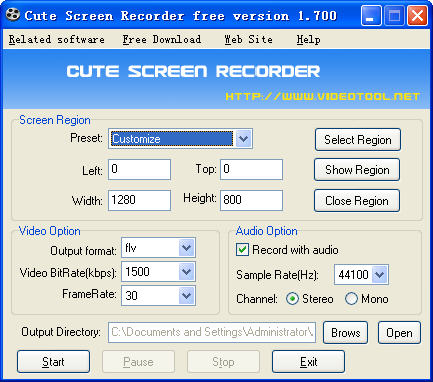Viewport: 433px width, 382px height.
Task: Open the Output format dropdown arrow
Action: click(x=186, y=247)
